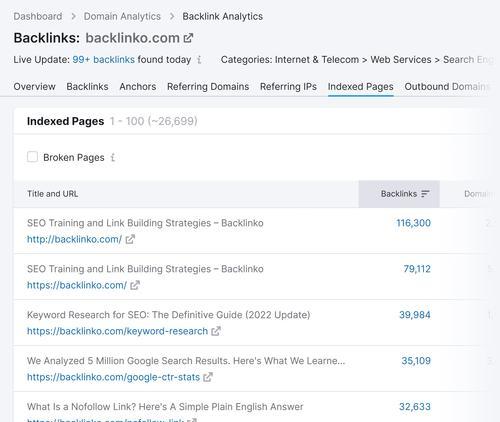Click the Indexed Pages section heading

click(65, 121)
